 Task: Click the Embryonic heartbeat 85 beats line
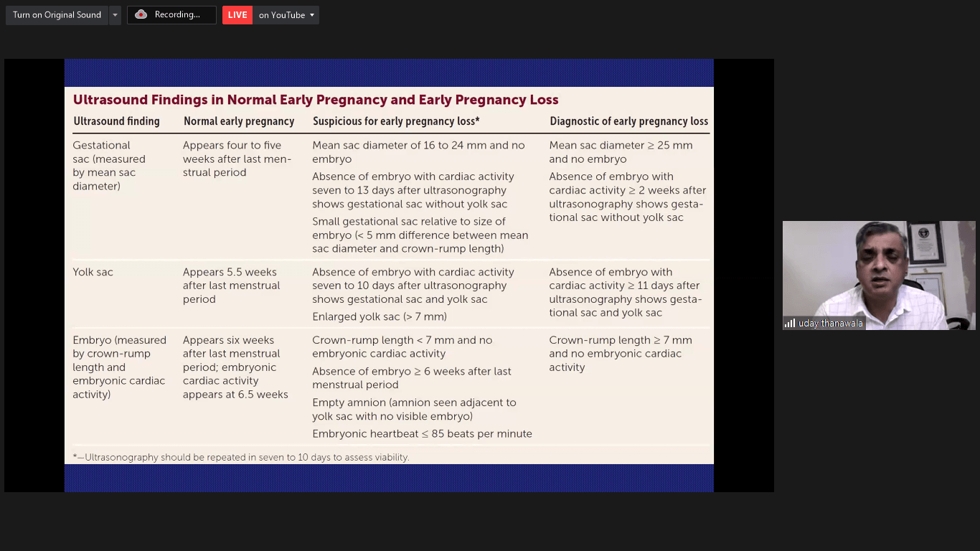click(x=422, y=433)
